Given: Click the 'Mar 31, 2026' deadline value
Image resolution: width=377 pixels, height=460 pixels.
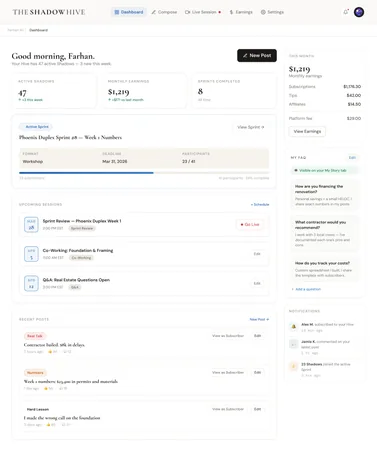Looking at the screenshot, I should pyautogui.click(x=115, y=161).
